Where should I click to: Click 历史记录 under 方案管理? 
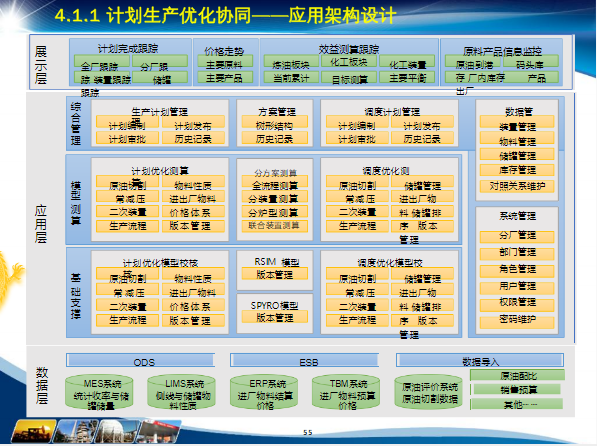coord(275,138)
